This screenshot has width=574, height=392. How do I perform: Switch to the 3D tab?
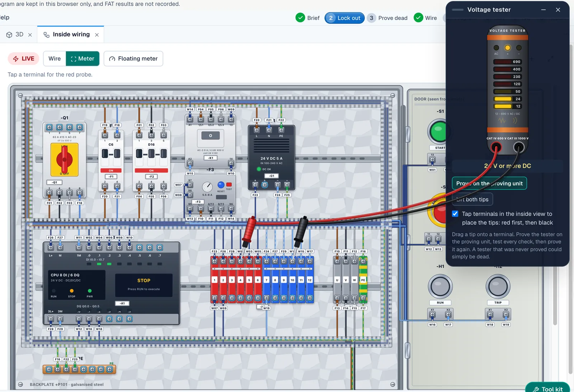[15, 34]
